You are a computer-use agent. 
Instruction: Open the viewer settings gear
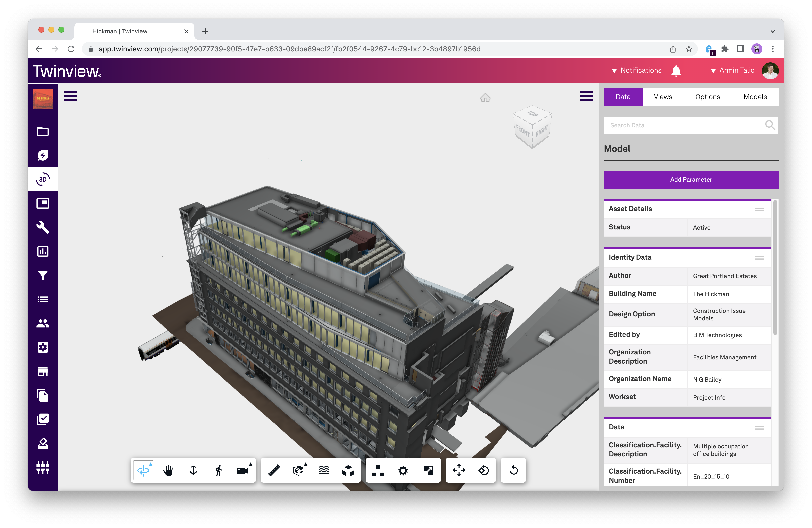click(403, 471)
